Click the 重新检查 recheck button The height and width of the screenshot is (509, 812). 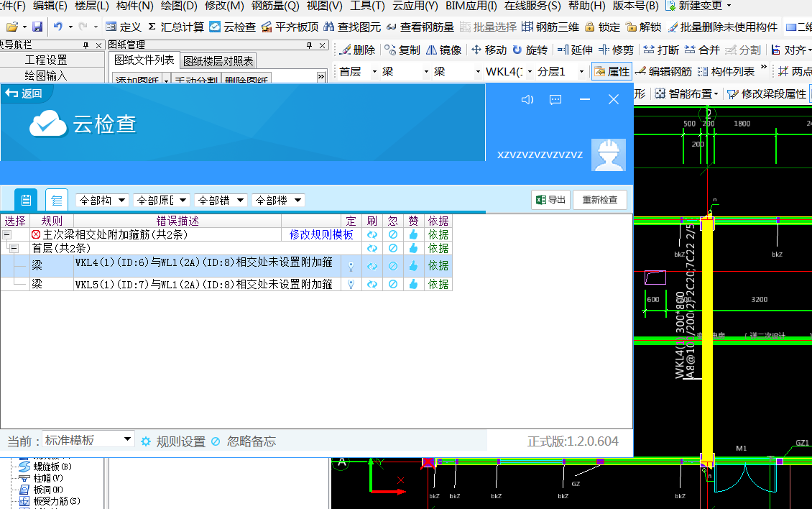[x=600, y=200]
